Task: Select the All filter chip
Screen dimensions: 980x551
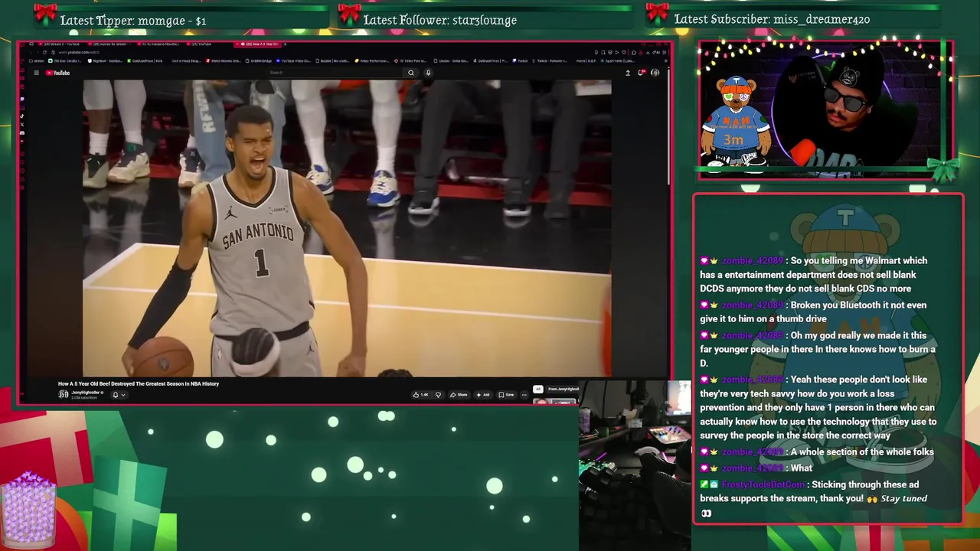Action: point(538,389)
